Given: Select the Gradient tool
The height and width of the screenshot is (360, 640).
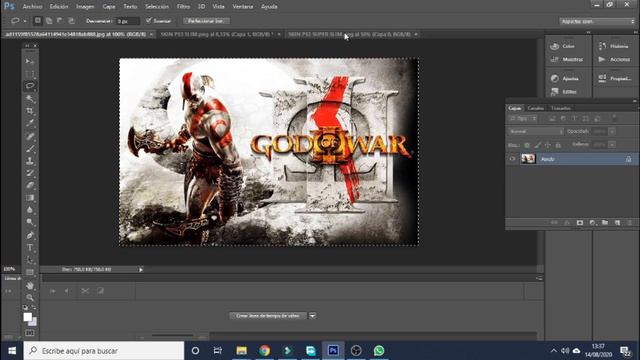Looking at the screenshot, I should (30, 198).
